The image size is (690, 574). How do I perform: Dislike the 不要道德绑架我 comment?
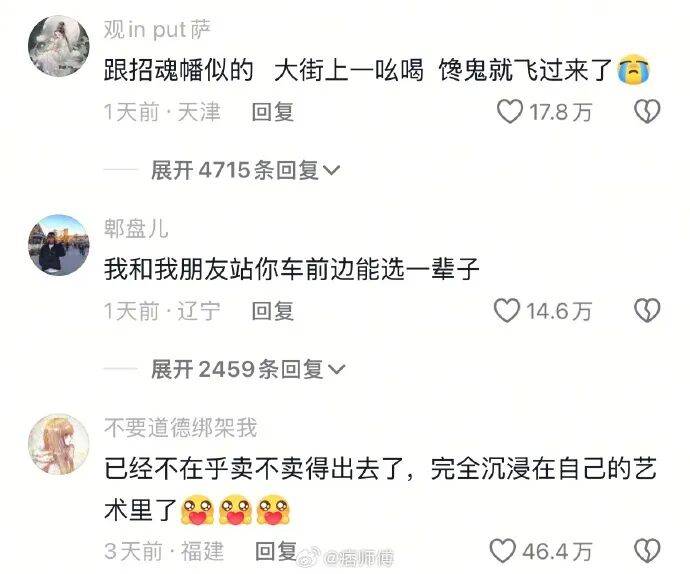click(647, 551)
